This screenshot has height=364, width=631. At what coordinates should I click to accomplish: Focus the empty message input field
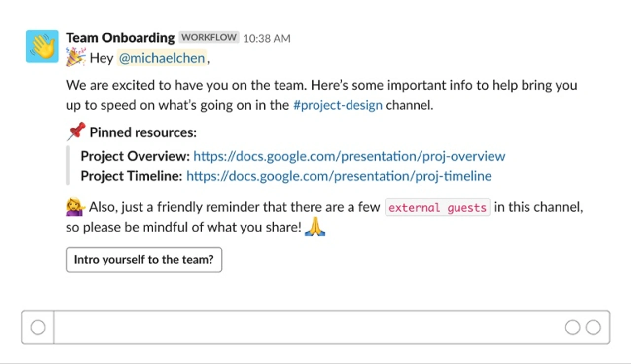pos(306,327)
